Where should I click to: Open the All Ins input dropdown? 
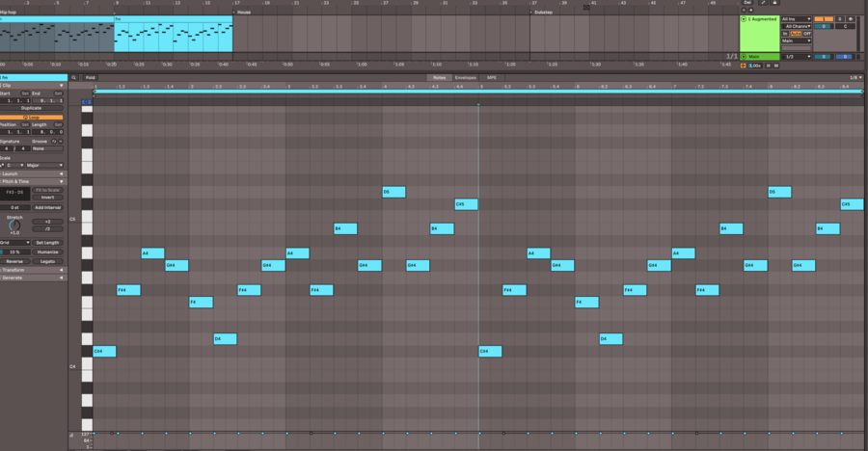[796, 19]
